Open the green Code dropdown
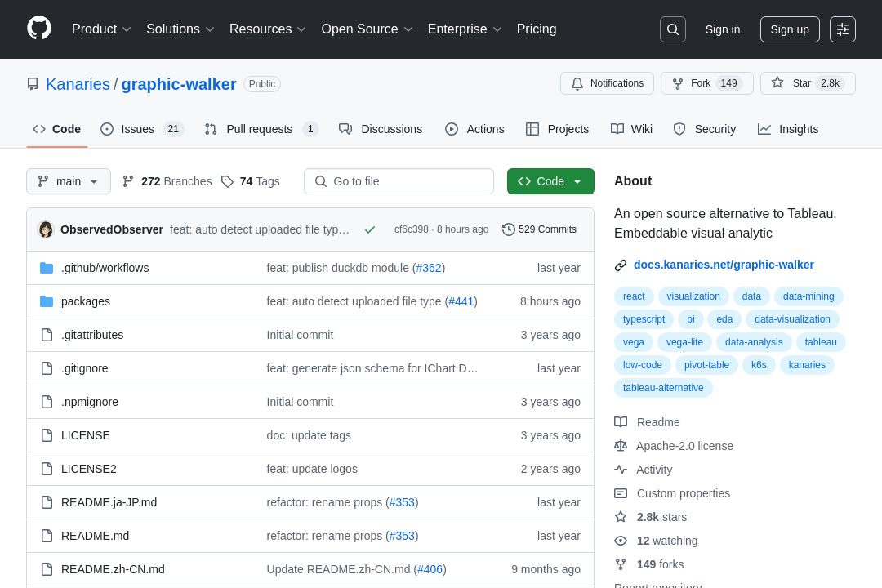This screenshot has height=588, width=882. 550,181
